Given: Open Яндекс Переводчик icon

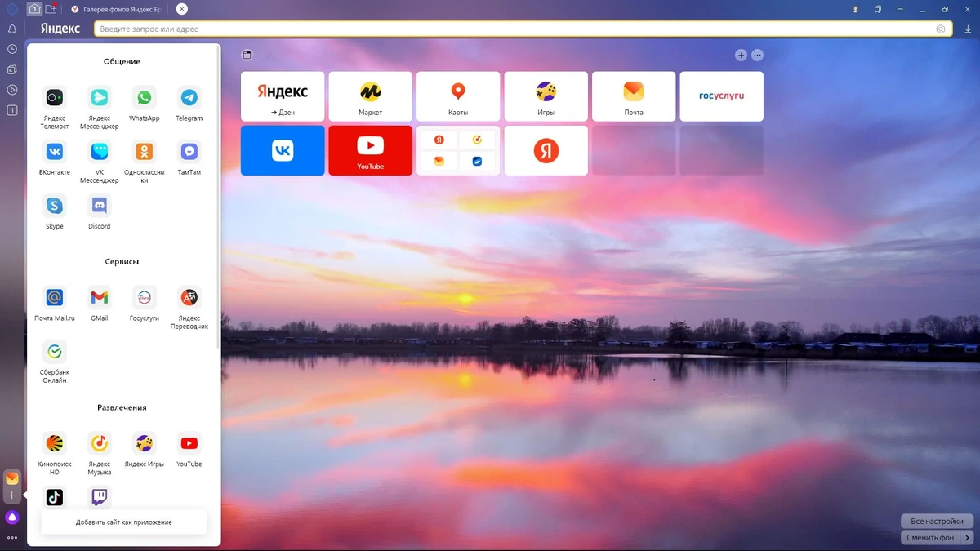Looking at the screenshot, I should pyautogui.click(x=189, y=298).
